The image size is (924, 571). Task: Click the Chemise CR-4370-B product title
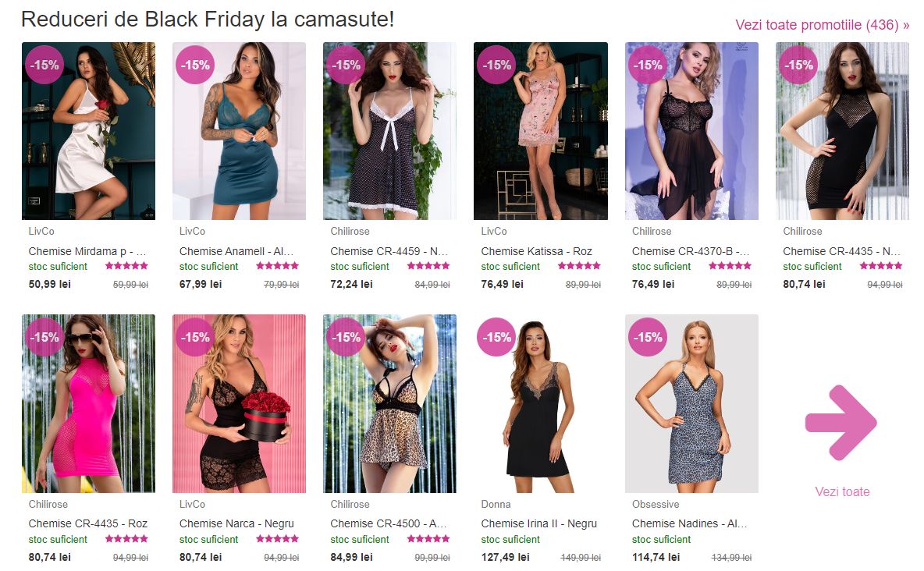(x=691, y=251)
